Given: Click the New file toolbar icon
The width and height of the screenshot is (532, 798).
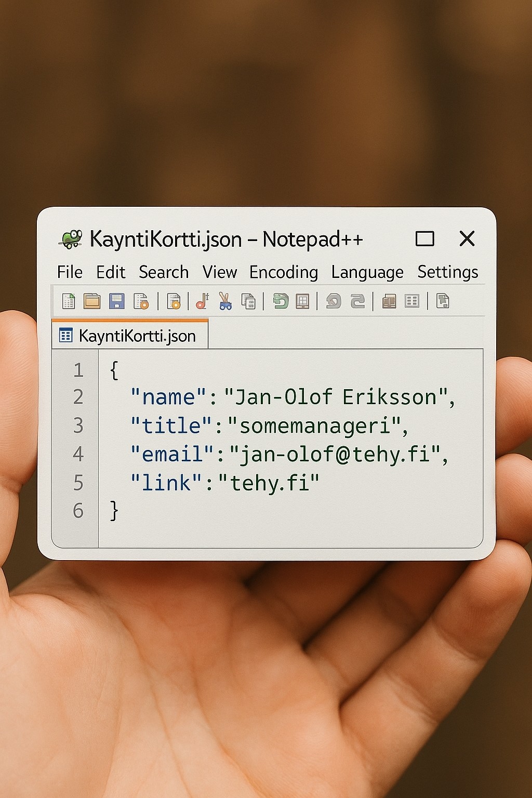Looking at the screenshot, I should 69,301.
